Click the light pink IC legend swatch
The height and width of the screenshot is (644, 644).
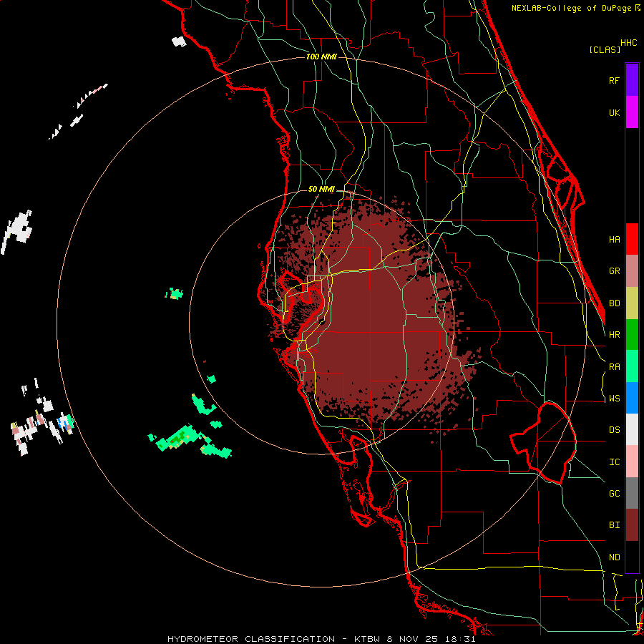[632, 462]
